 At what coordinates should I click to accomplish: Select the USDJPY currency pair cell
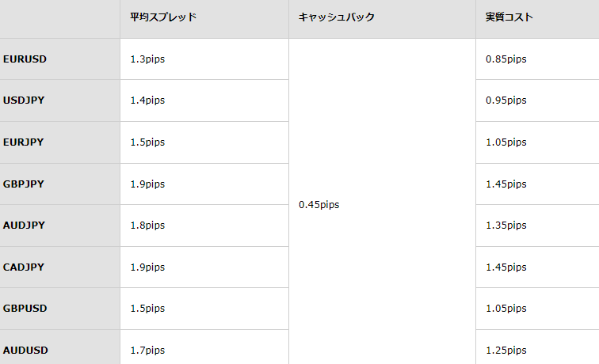click(x=59, y=100)
